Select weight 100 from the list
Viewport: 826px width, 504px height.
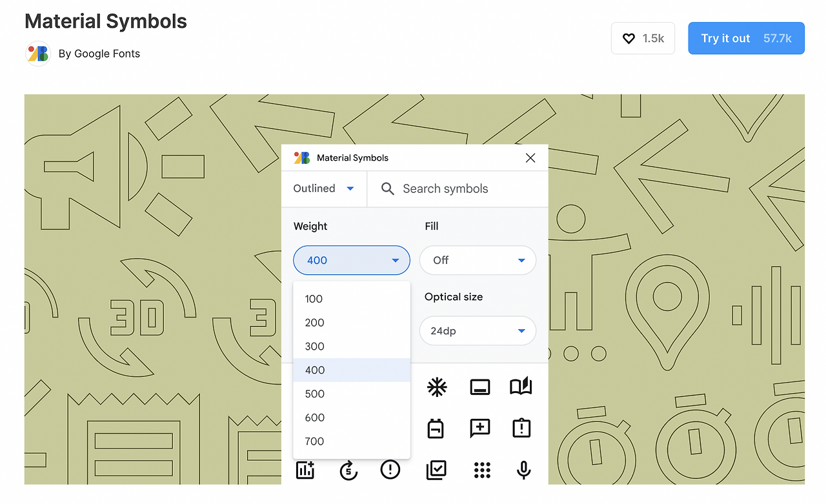[352, 299]
